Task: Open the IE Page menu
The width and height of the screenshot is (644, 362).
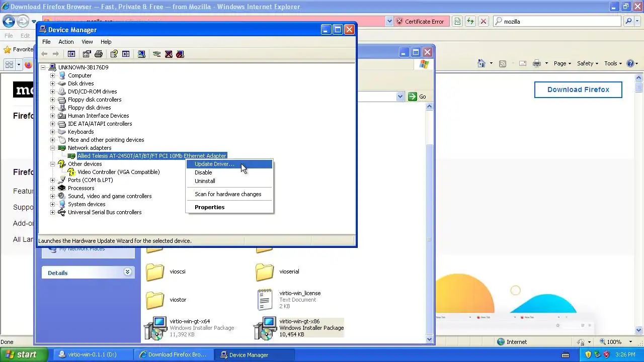Action: tap(562, 63)
